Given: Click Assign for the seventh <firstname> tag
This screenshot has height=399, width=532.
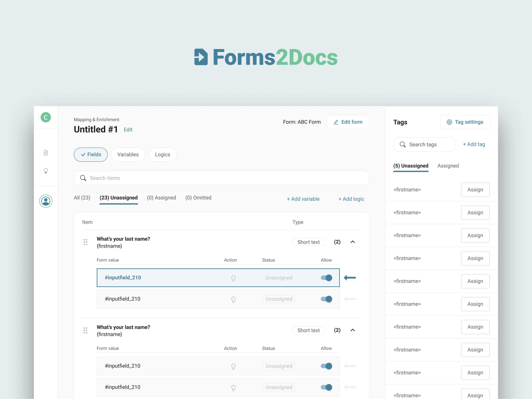Looking at the screenshot, I should [475, 327].
